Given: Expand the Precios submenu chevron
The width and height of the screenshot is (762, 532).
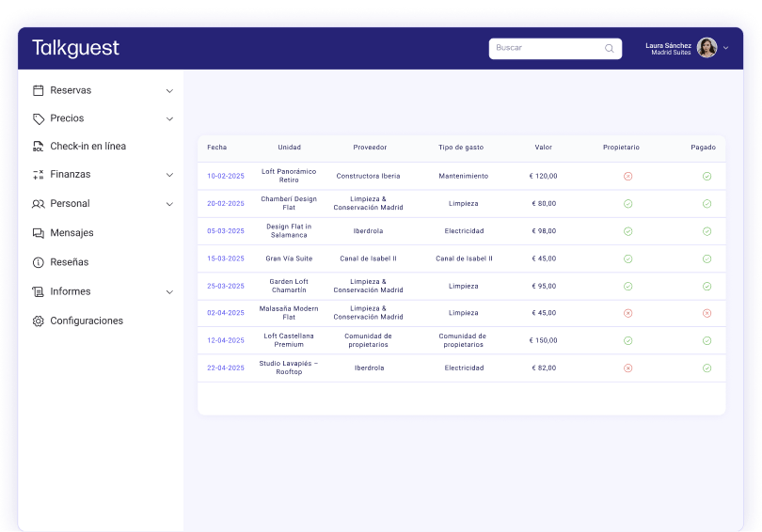Looking at the screenshot, I should [x=169, y=119].
